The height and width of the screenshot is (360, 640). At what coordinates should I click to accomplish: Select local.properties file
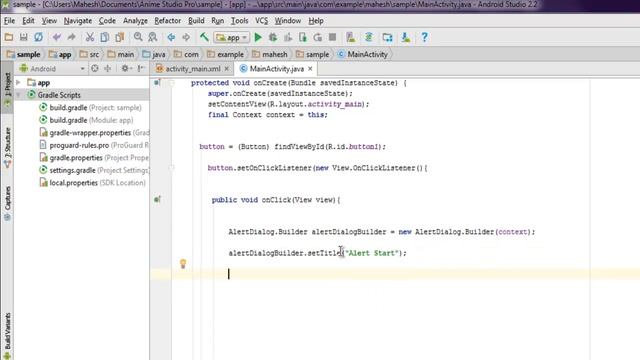[93, 183]
